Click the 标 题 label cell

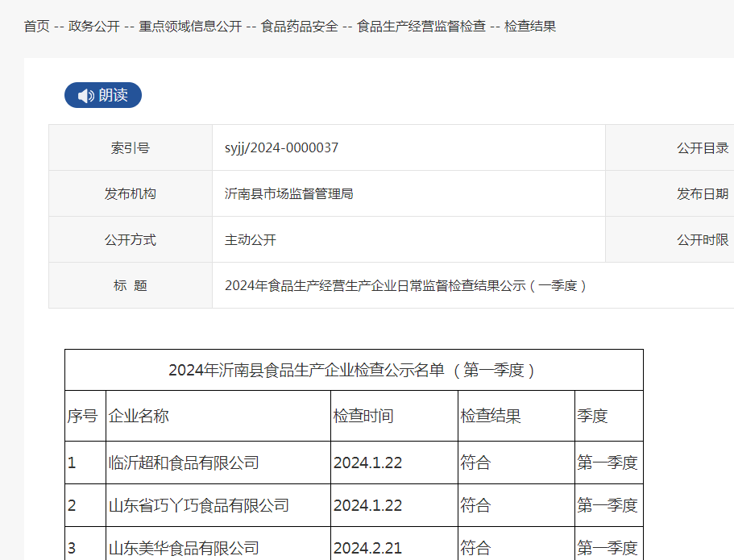point(131,285)
